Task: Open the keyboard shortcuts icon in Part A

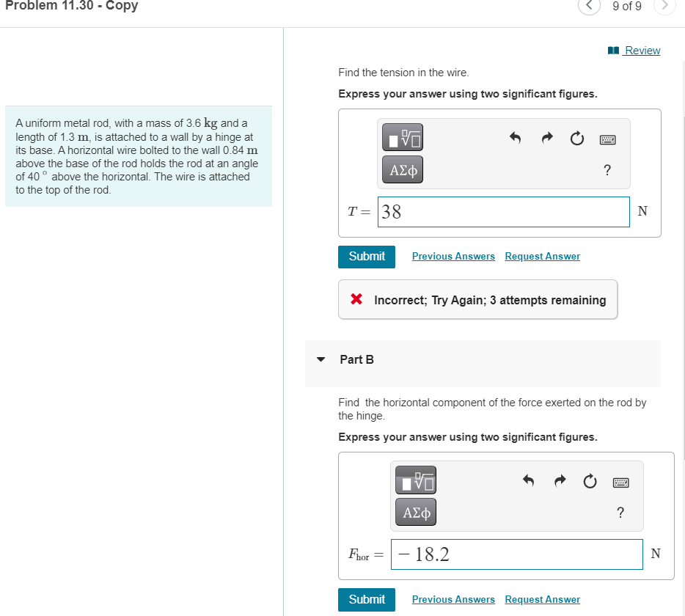Action: tap(607, 139)
